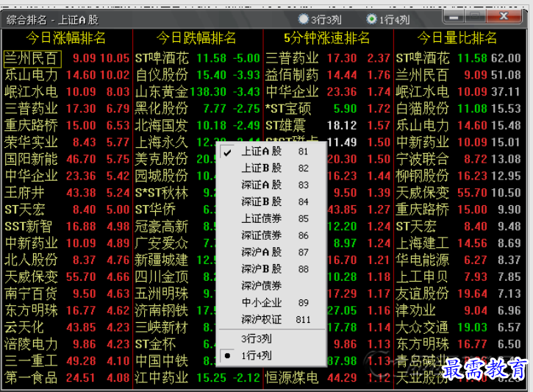Select 国阳新能 in the 今日涨幅排名 list
Viewport: 533px width, 392px height.
tap(31, 160)
